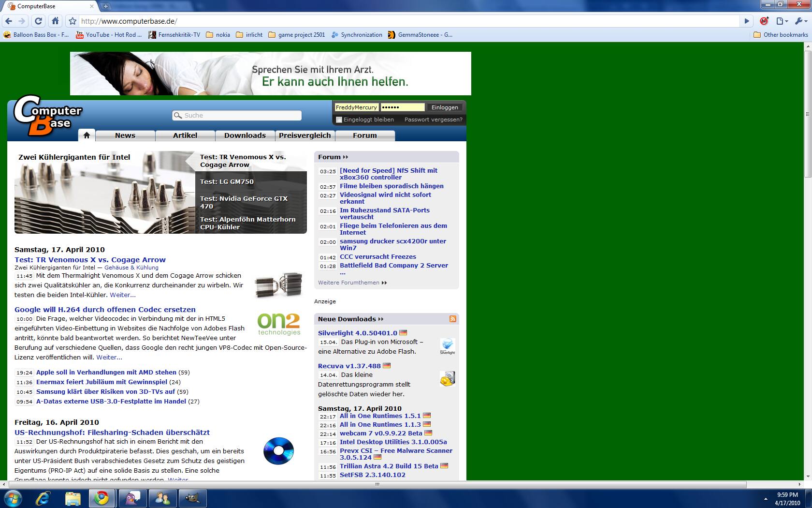Open the Other bookmarks folder
Viewport: 812px width, 508px height.
(x=781, y=35)
